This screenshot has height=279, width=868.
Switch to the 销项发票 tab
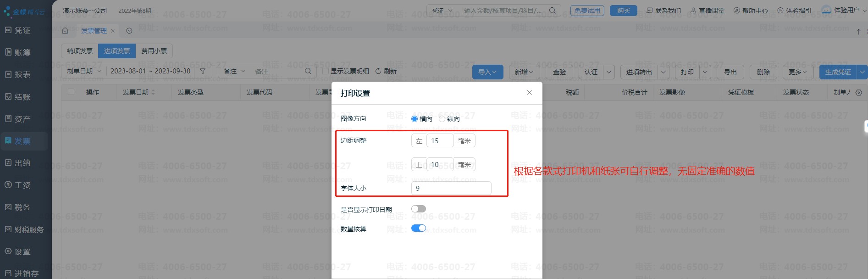click(x=80, y=51)
